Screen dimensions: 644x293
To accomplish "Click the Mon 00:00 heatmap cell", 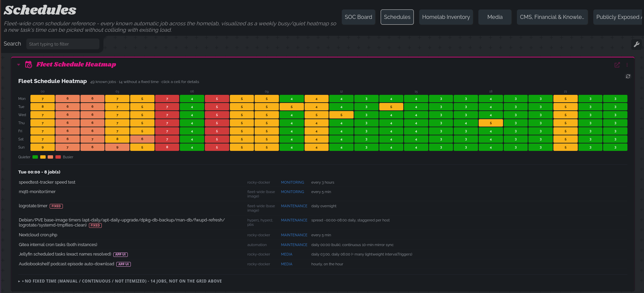I will tap(43, 99).
